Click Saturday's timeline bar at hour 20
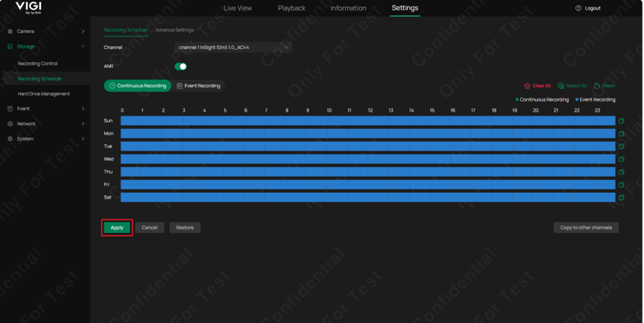Image resolution: width=644 pixels, height=323 pixels. (x=543, y=197)
